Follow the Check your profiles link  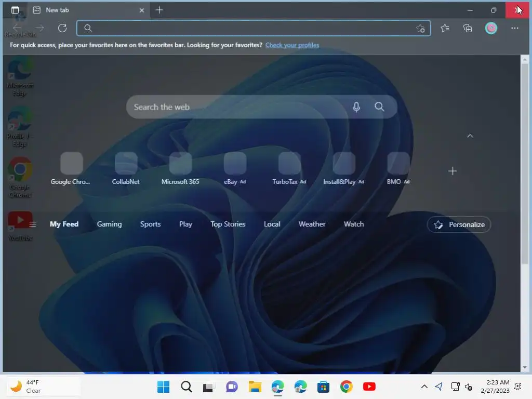292,45
